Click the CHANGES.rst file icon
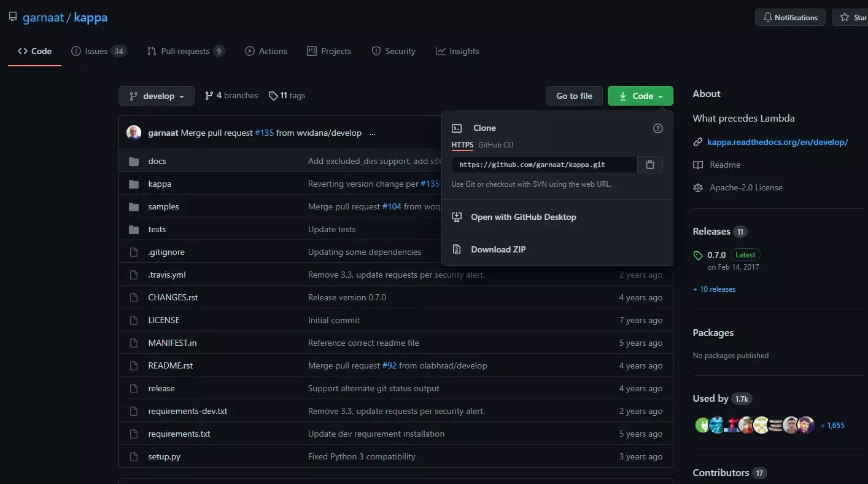Image resolution: width=868 pixels, height=484 pixels. [134, 298]
